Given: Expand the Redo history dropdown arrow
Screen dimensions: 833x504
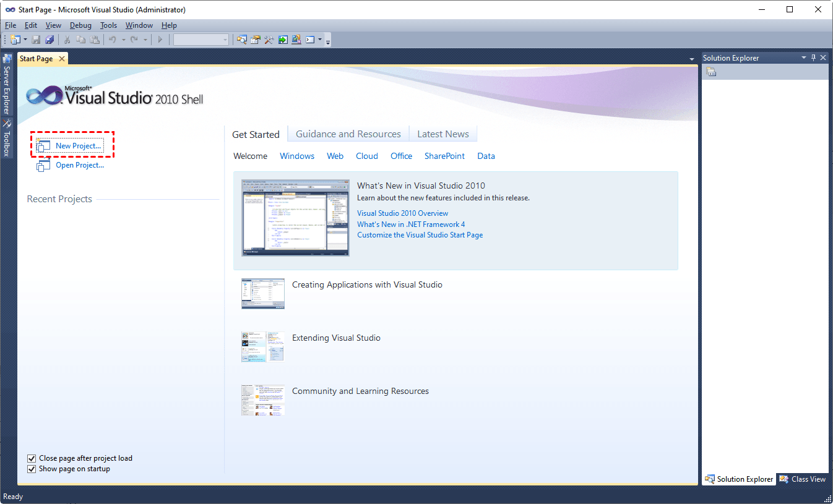Looking at the screenshot, I should pyautogui.click(x=145, y=40).
